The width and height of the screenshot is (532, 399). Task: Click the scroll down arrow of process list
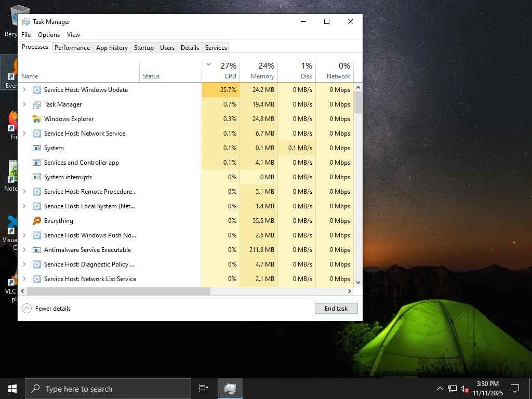pos(358,282)
